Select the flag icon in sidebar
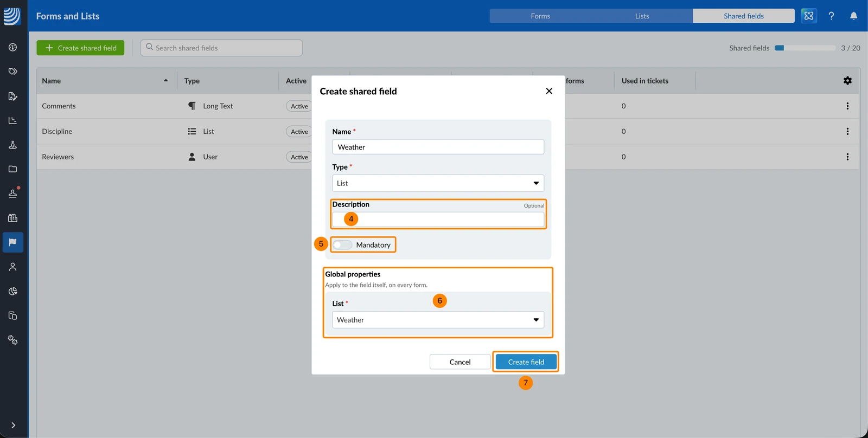Viewport: 868px width, 438px height. click(13, 242)
